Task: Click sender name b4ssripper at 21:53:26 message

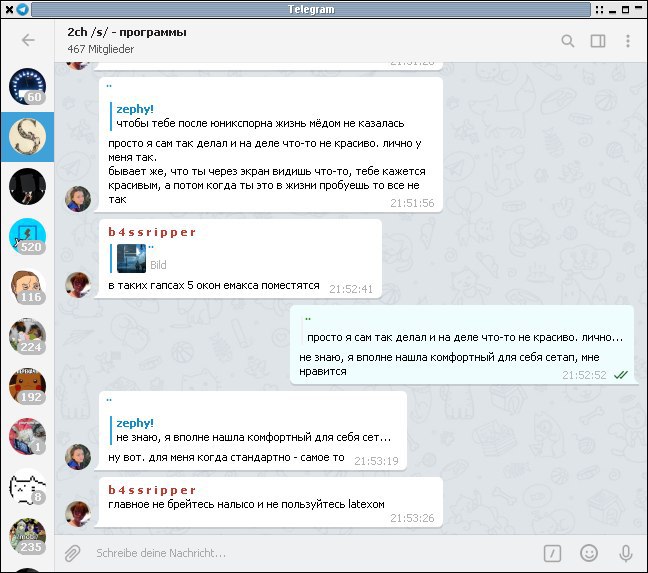Action: pyautogui.click(x=152, y=490)
